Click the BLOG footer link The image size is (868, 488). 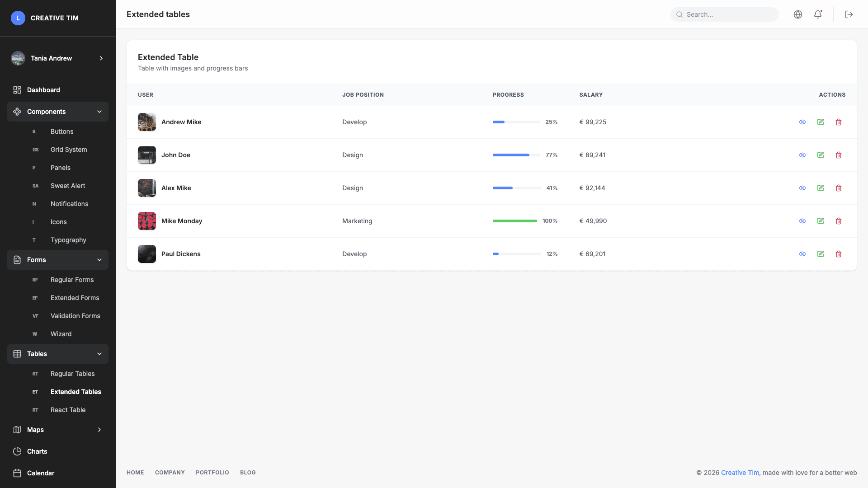pos(248,472)
